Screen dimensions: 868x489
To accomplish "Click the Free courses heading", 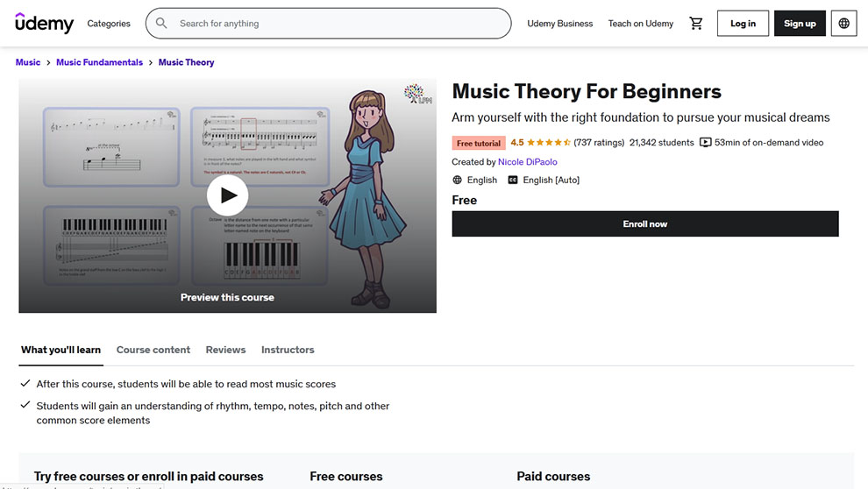I will (x=346, y=476).
